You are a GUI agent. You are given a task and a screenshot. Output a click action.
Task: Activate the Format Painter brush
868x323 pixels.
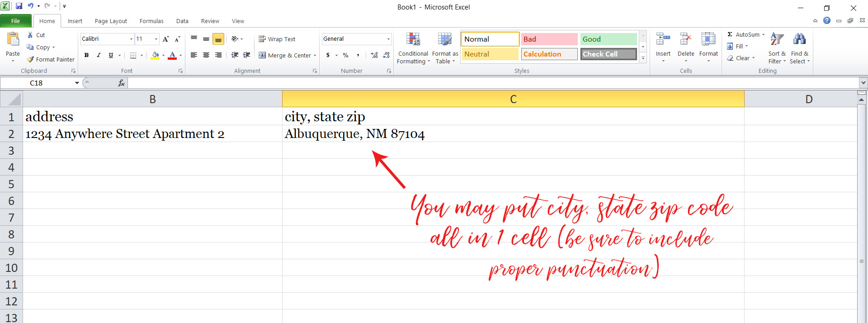(x=30, y=59)
